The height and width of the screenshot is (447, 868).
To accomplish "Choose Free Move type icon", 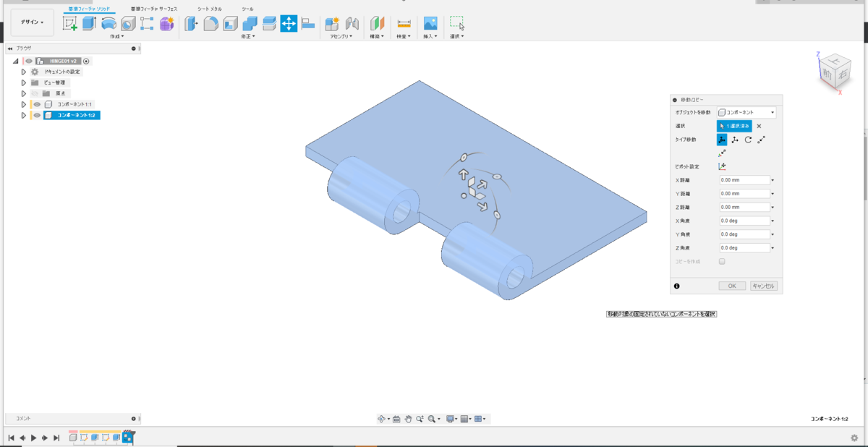I will pyautogui.click(x=722, y=140).
